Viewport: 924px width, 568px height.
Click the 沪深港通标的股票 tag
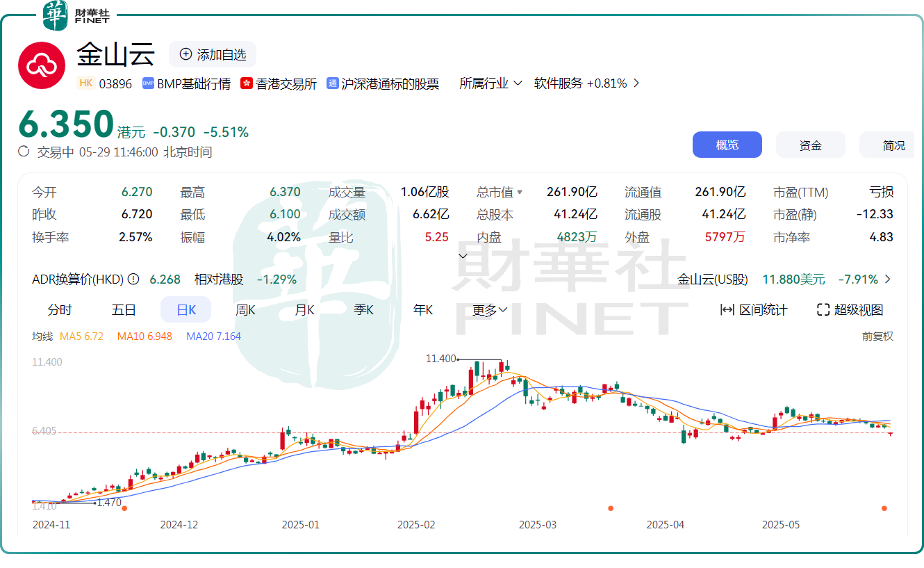coord(383,83)
